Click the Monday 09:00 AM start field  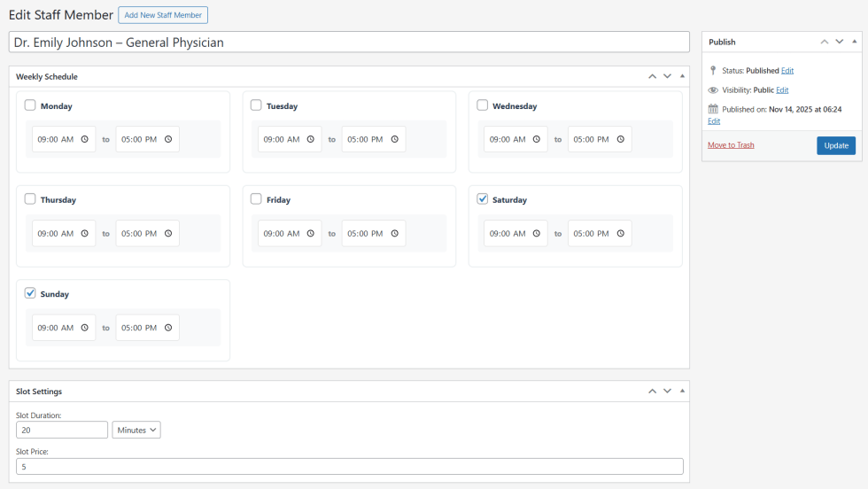64,140
